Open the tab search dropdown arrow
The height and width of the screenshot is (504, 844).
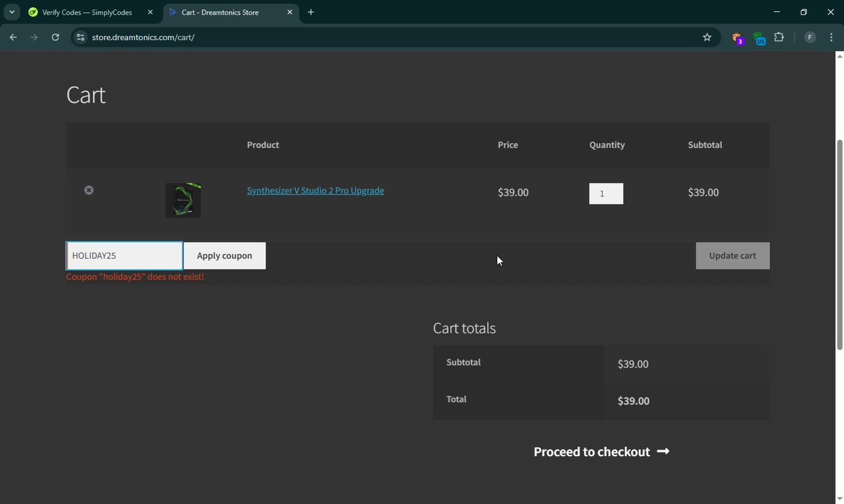click(x=12, y=12)
